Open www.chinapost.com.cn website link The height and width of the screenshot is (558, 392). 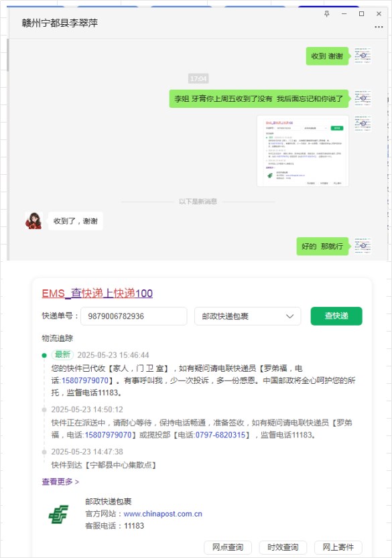coord(163,514)
